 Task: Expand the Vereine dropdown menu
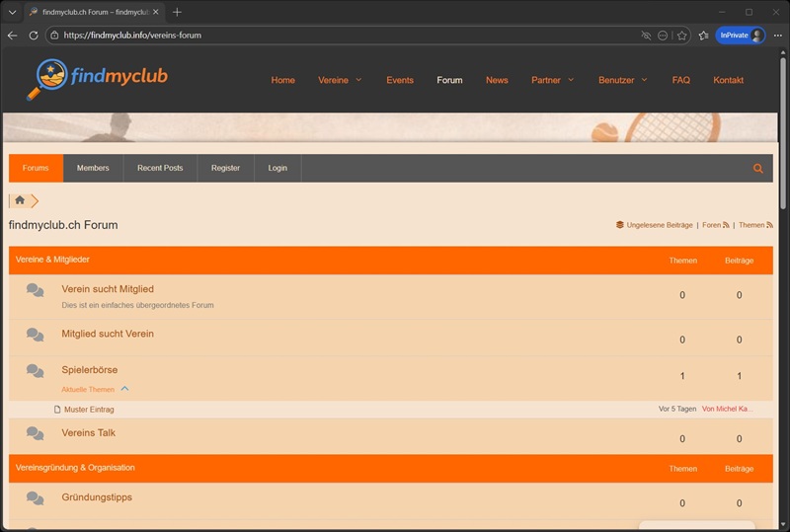tap(340, 80)
